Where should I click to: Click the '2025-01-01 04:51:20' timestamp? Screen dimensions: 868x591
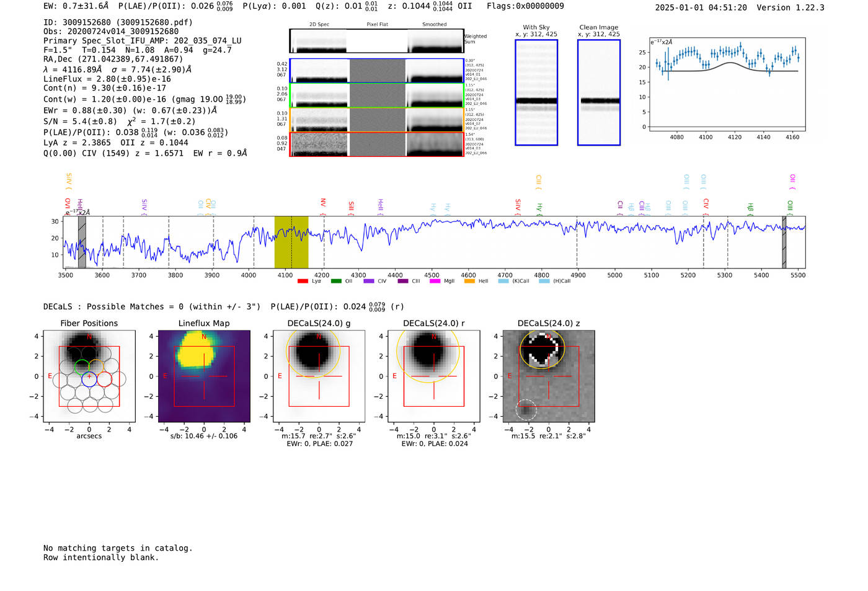pos(701,8)
